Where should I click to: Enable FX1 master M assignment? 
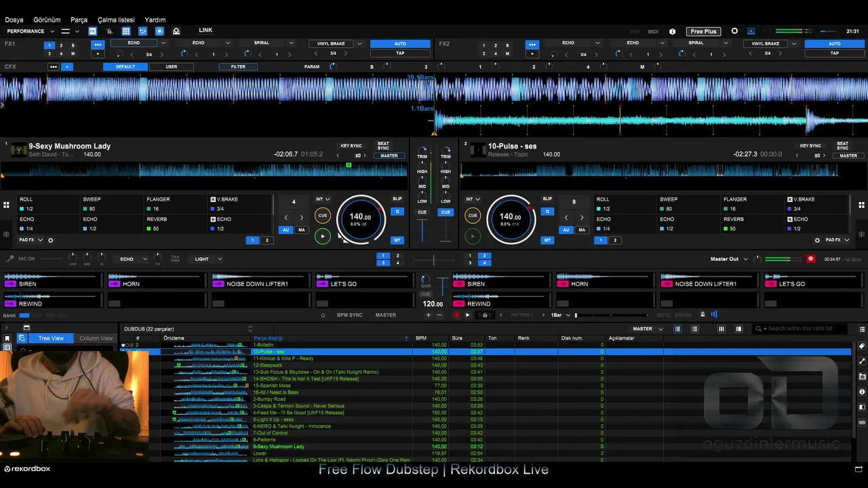click(73, 54)
